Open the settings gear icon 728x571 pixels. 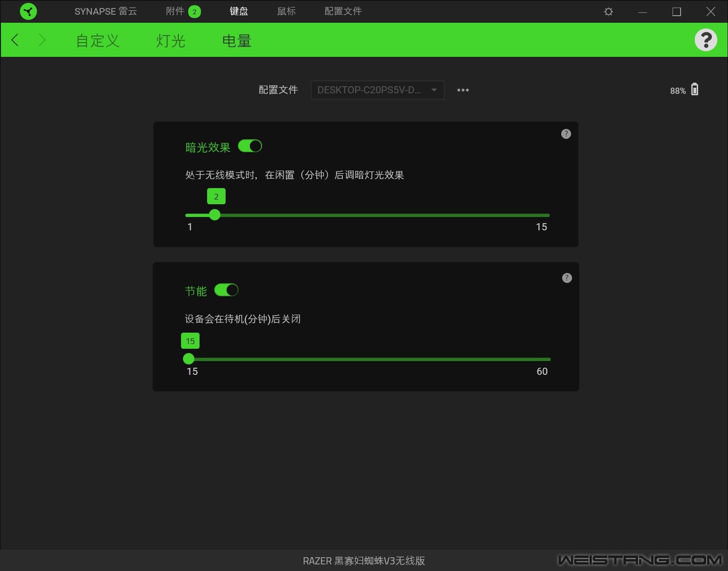(x=609, y=11)
